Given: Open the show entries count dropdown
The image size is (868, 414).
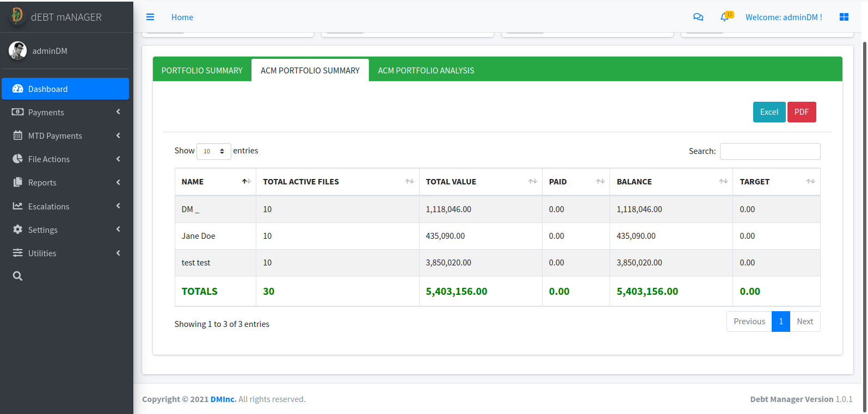Looking at the screenshot, I should click(x=213, y=151).
